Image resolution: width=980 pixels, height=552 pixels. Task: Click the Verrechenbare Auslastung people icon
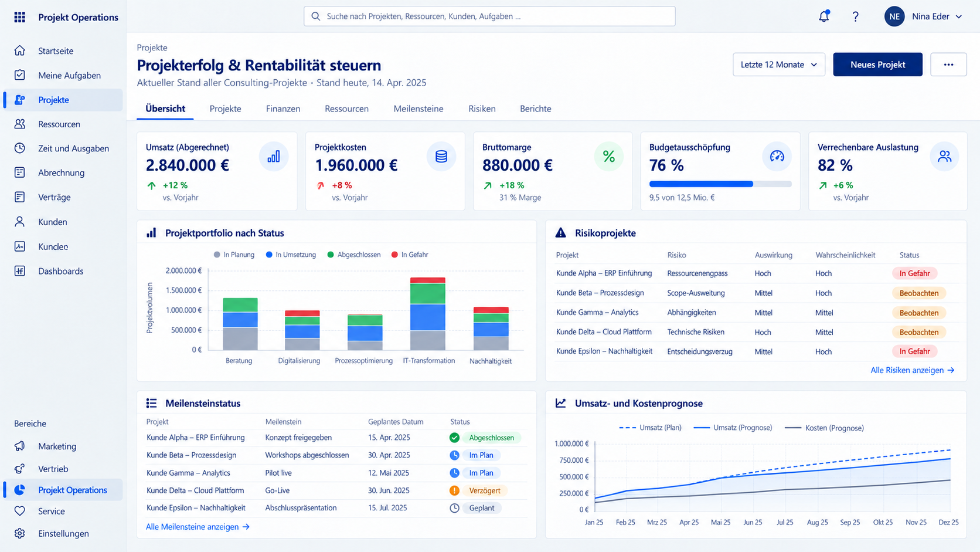point(944,157)
